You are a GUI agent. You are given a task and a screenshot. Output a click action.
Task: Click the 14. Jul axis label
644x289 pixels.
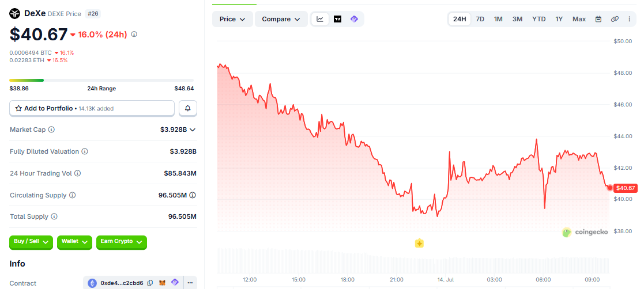(445, 280)
